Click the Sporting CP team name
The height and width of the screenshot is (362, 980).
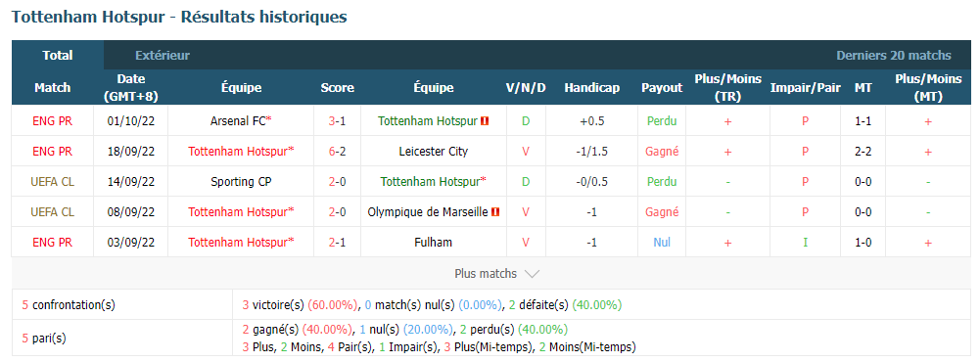pos(241,182)
